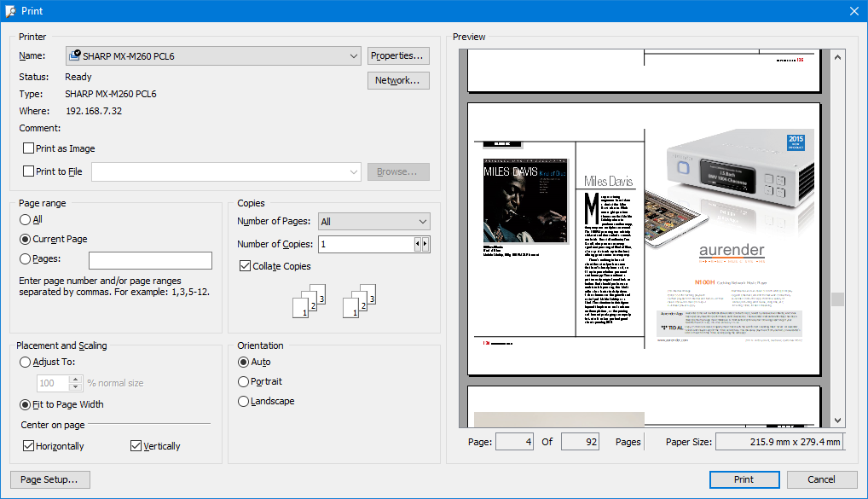Click the Pages range input field
868x499 pixels.
point(150,260)
